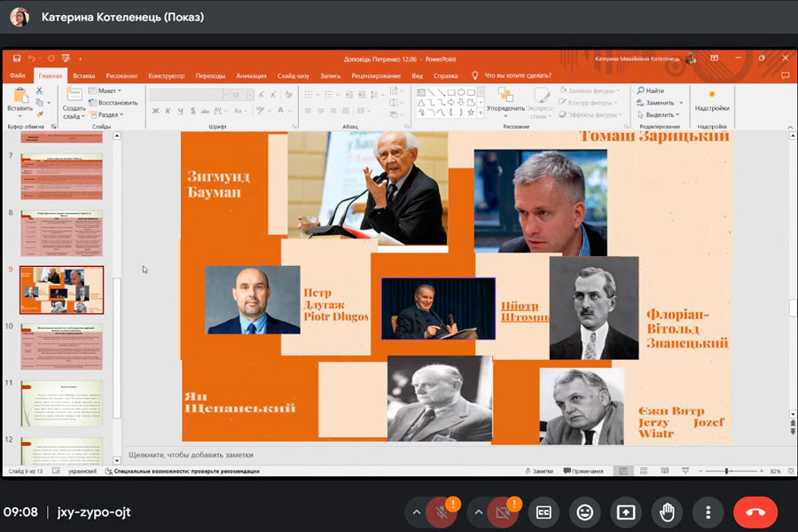Open the Анимация ribbon tab

(x=251, y=76)
